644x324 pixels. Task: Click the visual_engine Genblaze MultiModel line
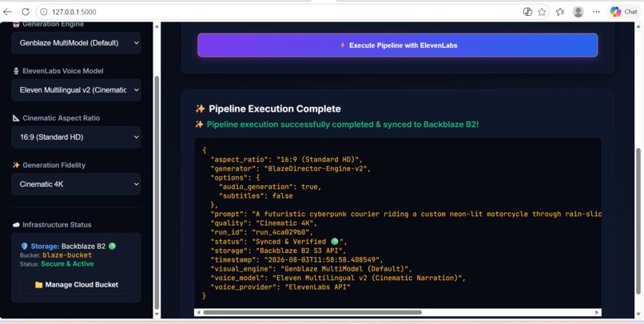(x=311, y=269)
